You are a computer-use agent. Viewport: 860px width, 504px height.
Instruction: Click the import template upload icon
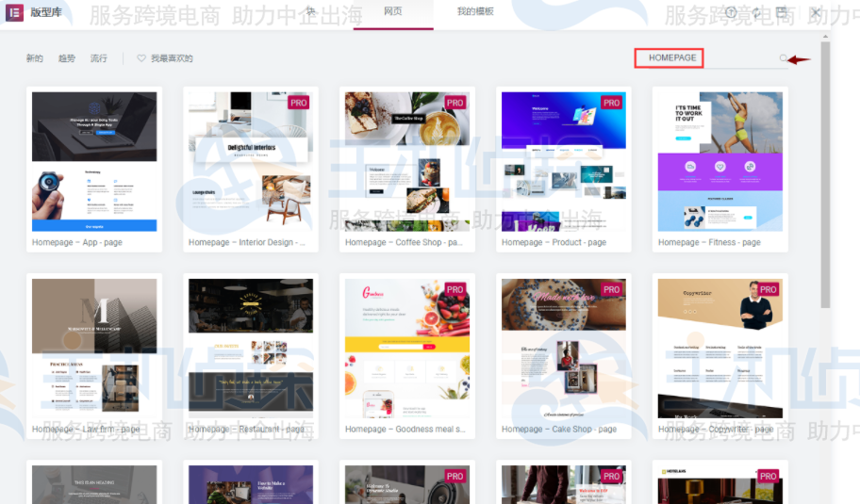[730, 12]
